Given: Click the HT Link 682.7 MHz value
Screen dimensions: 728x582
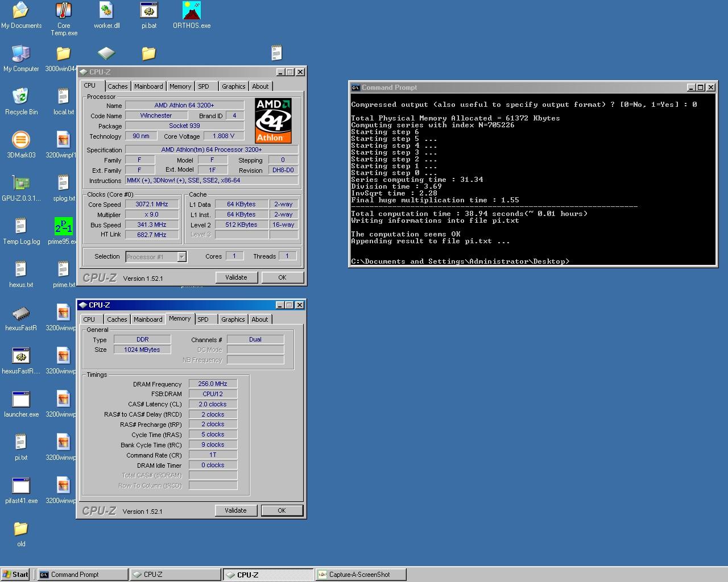Looking at the screenshot, I should pos(152,235).
